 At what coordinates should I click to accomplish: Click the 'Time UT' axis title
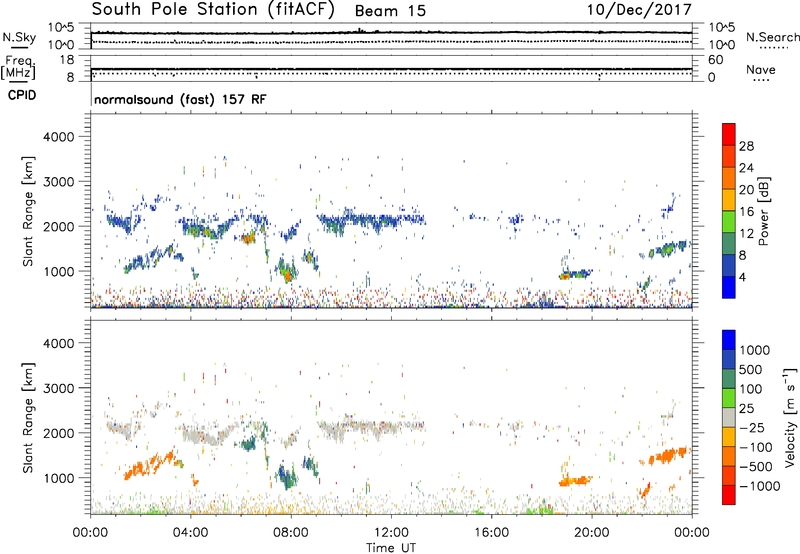[x=391, y=548]
